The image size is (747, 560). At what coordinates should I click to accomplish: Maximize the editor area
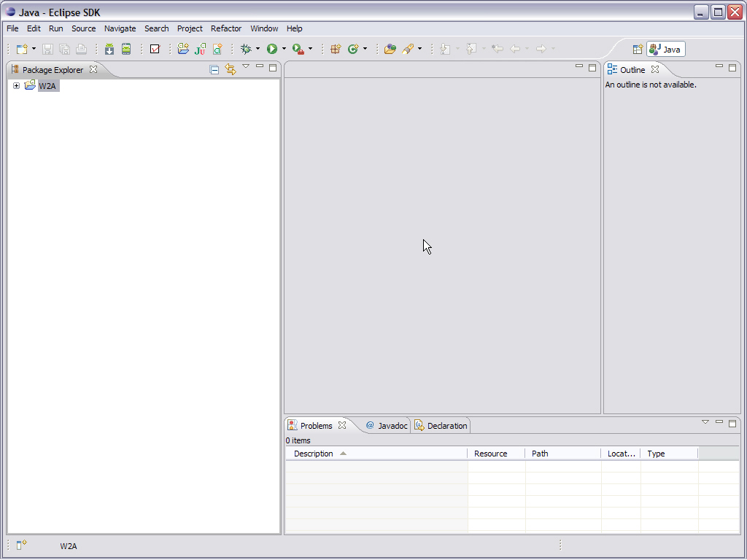coord(592,68)
